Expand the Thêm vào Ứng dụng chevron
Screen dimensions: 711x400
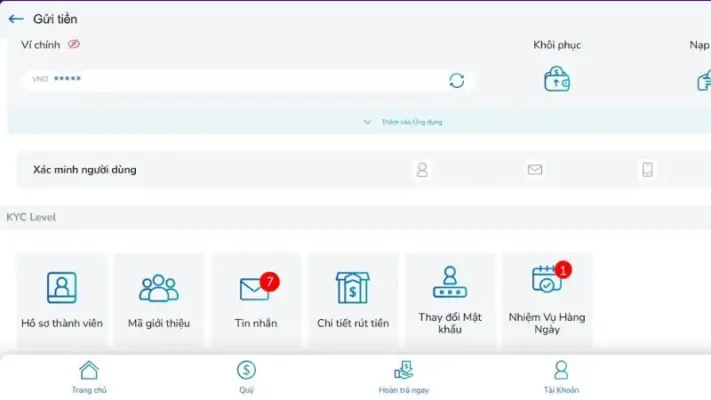coord(367,122)
